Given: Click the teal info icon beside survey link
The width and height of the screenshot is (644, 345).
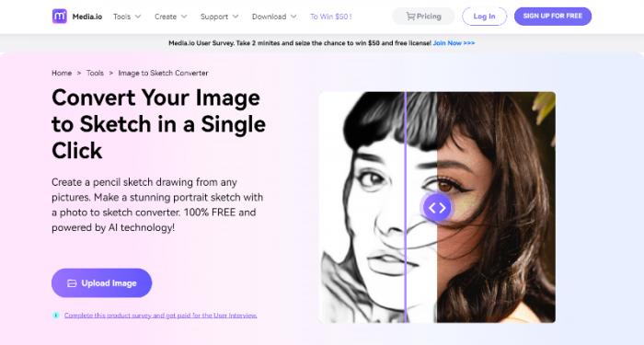Looking at the screenshot, I should pyautogui.click(x=56, y=316).
